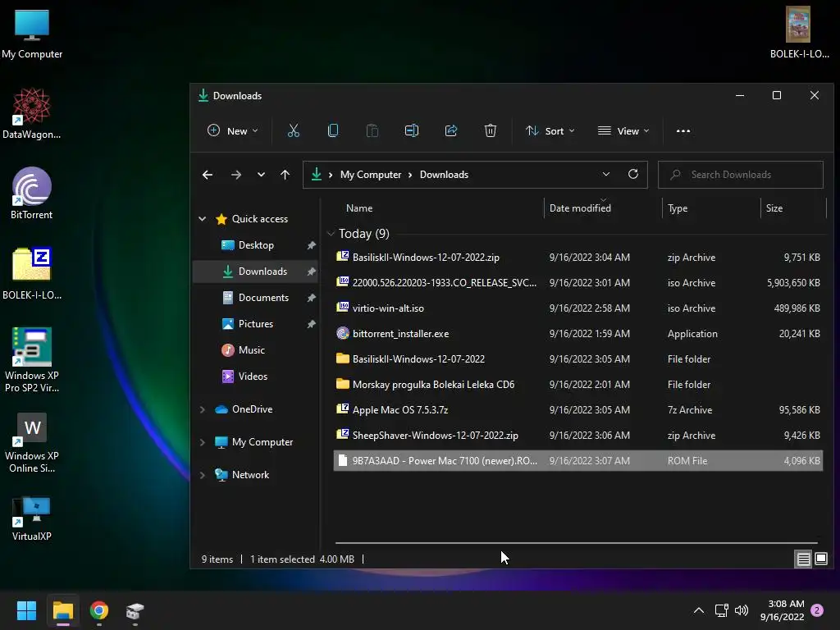The height and width of the screenshot is (630, 840).
Task: Click the Copy icon in toolbar
Action: point(333,130)
